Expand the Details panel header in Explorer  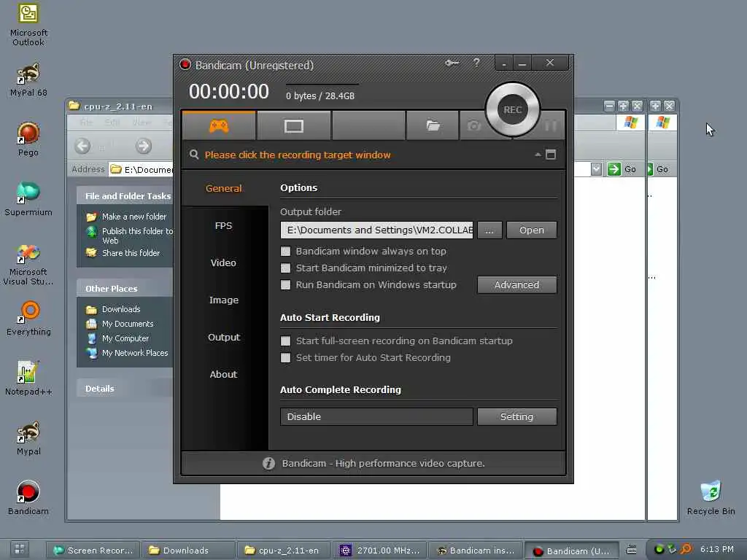click(125, 389)
